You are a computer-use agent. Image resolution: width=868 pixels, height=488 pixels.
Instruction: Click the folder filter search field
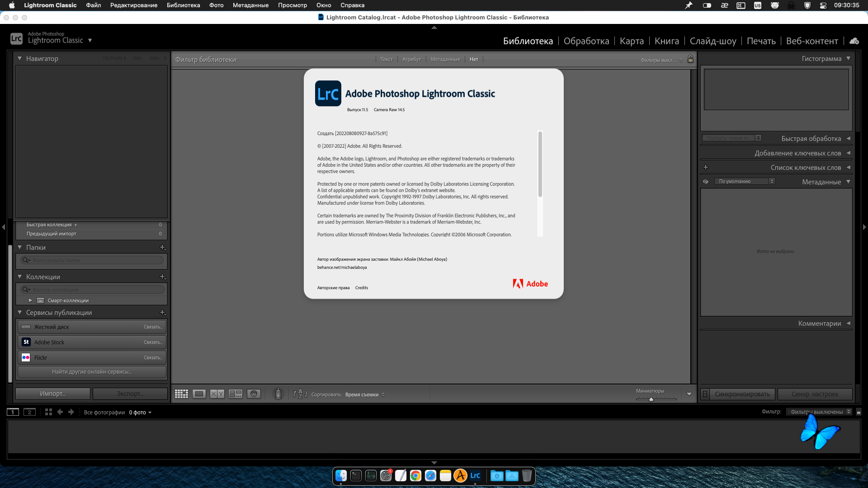click(95, 260)
